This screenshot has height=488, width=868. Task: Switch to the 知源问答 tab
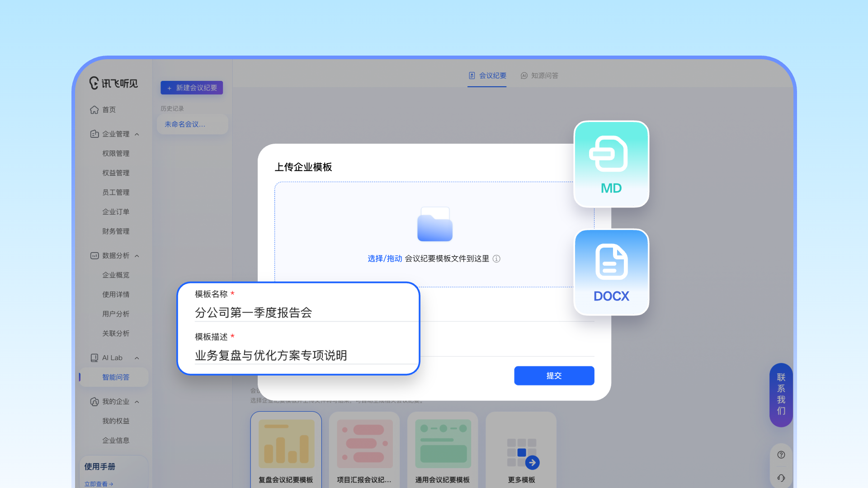(539, 75)
